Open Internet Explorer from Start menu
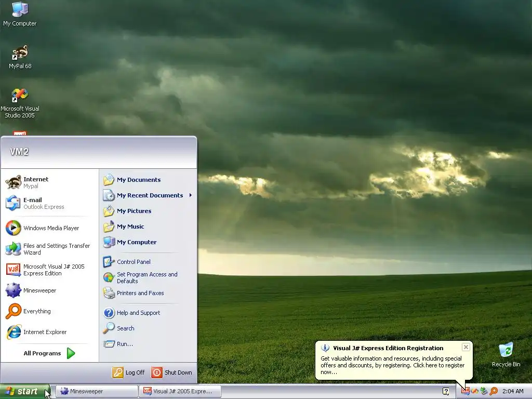The image size is (532, 399). (50, 332)
